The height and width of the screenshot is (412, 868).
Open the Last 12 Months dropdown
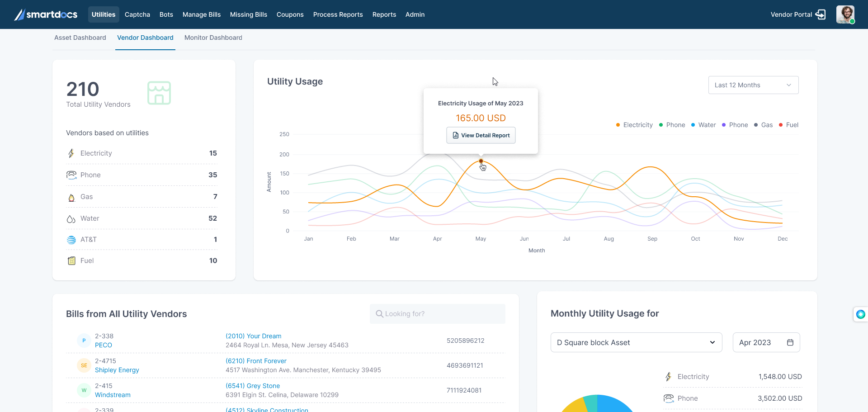pyautogui.click(x=753, y=85)
